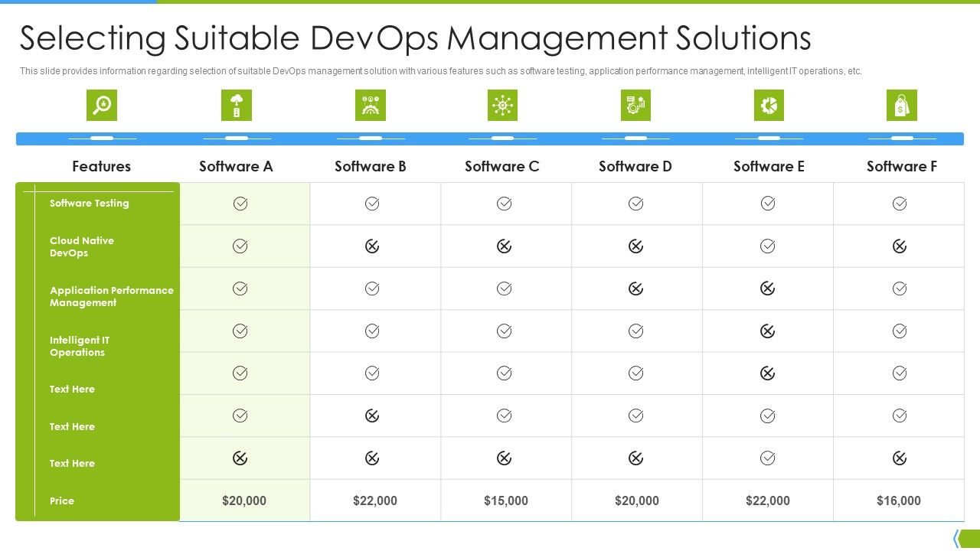
Task: Click the 'Intelligent IT Operations' feature label
Action: (x=80, y=346)
